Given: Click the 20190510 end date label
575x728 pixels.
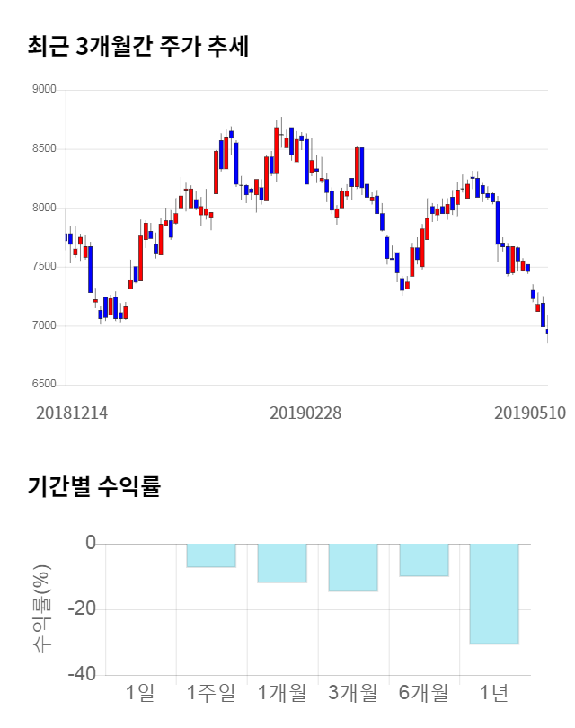Looking at the screenshot, I should click(x=529, y=413).
